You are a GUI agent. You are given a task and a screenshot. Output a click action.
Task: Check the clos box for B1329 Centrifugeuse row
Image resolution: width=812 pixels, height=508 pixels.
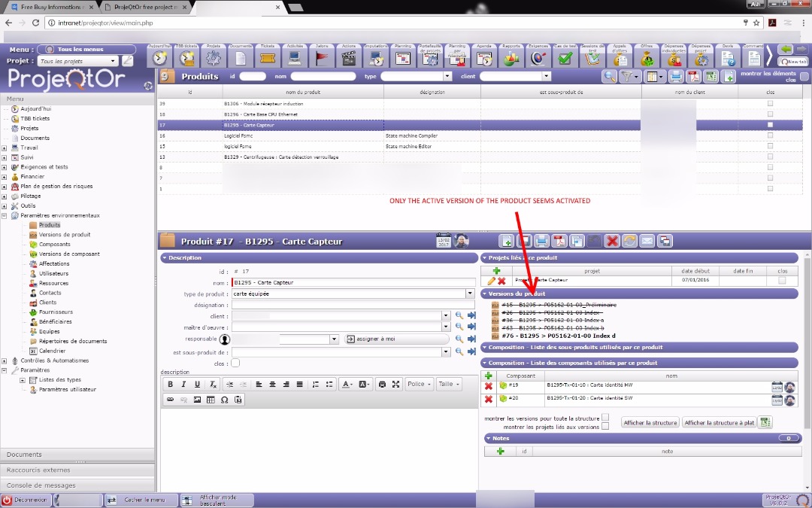(770, 157)
